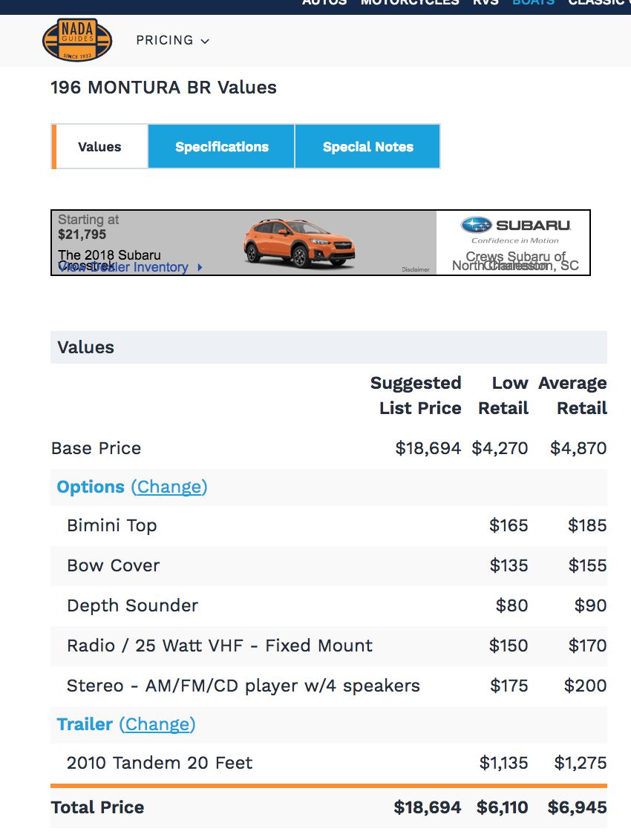
Task: Go to RVs in top navigation
Action: [x=485, y=3]
